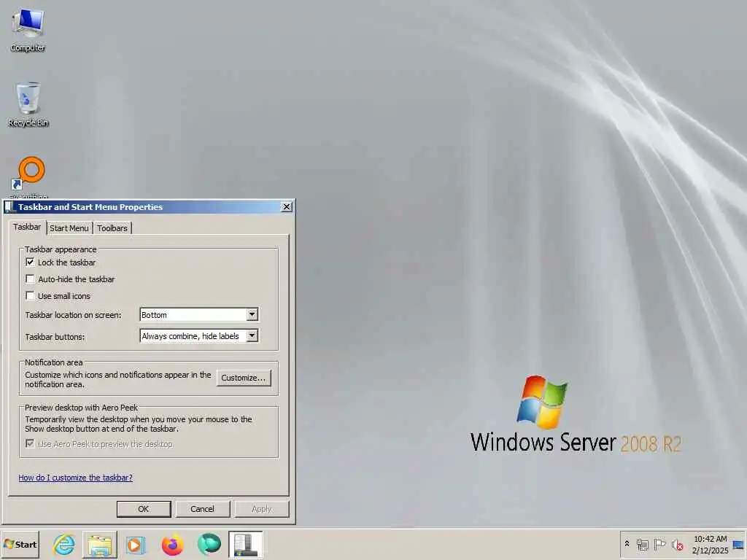The image size is (747, 560).
Task: Click the Show desktop button beside clock
Action: coord(738,544)
